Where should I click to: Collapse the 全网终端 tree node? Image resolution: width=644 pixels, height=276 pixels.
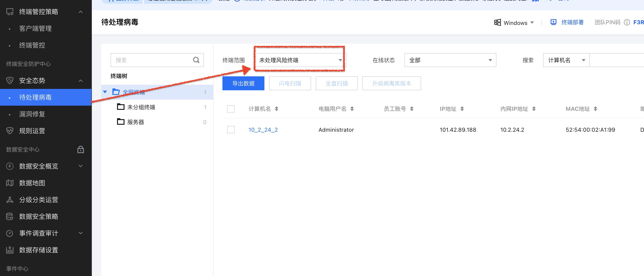(x=105, y=92)
